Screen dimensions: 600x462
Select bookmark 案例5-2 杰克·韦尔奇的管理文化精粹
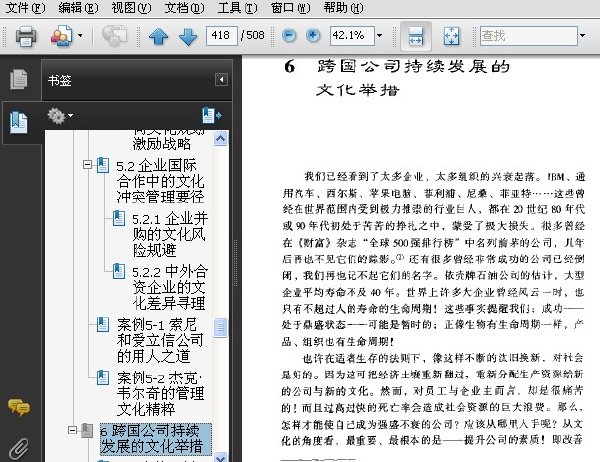[x=160, y=393]
